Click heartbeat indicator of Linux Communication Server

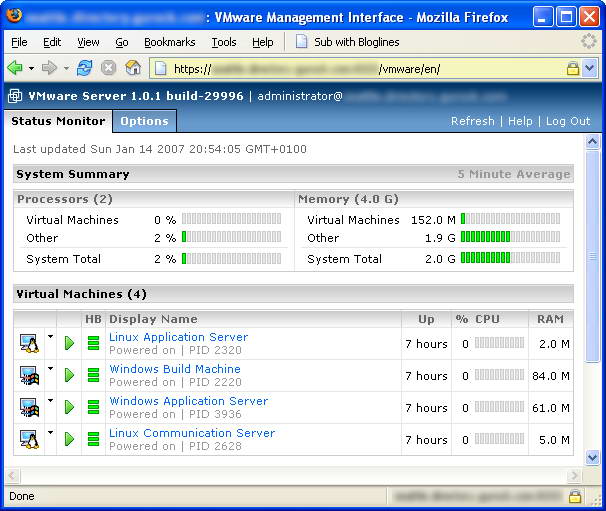[x=94, y=439]
